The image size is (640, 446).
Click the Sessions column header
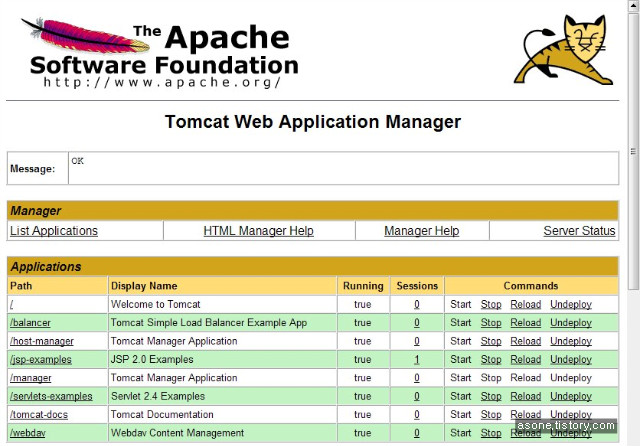(x=417, y=286)
